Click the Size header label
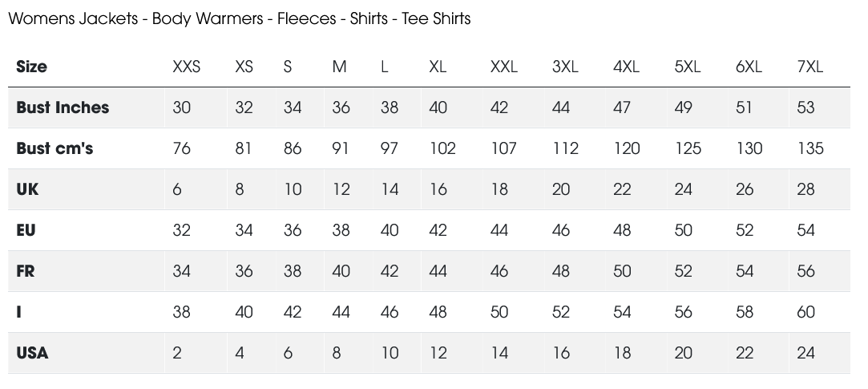This screenshot has height=389, width=868. pos(32,67)
